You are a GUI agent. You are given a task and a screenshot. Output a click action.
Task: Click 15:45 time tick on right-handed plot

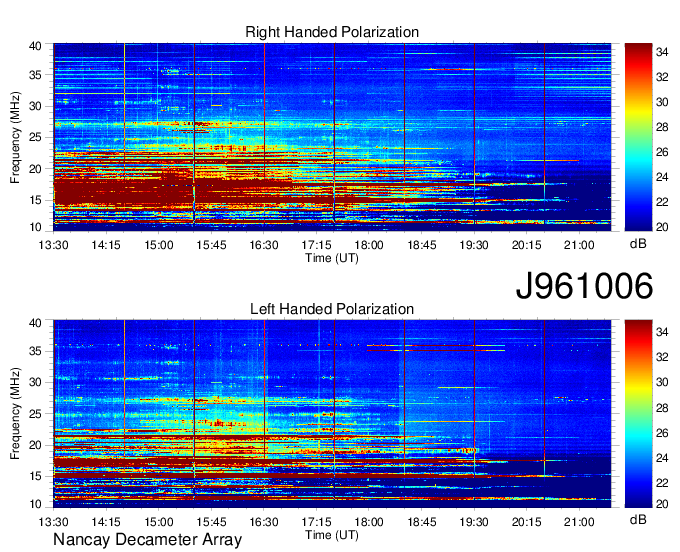point(211,245)
